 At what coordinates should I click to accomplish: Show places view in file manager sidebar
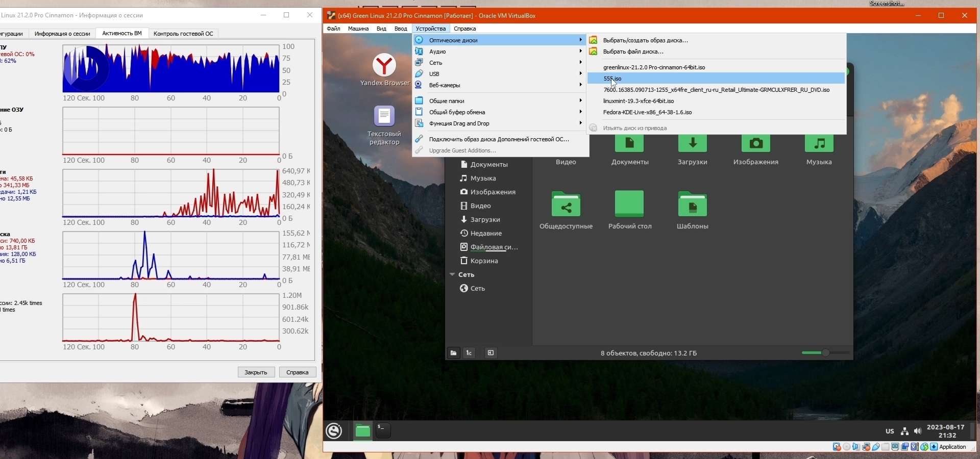click(x=453, y=353)
